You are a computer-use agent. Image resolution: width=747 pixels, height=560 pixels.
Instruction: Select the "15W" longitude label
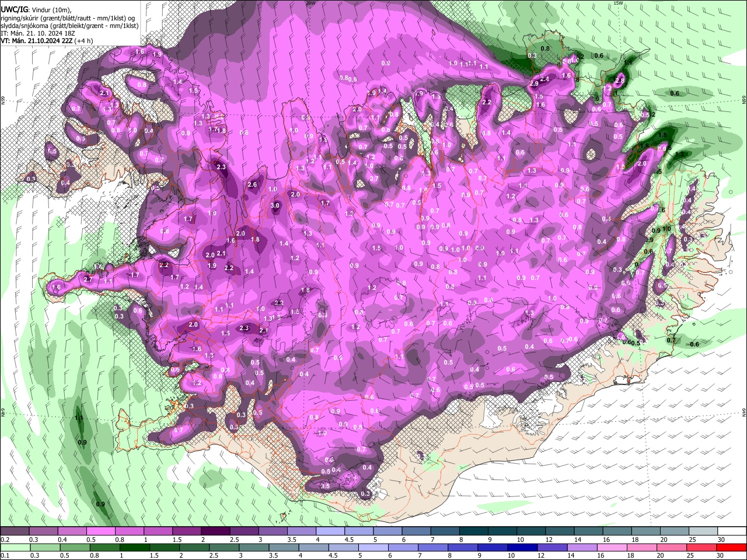[x=618, y=3]
